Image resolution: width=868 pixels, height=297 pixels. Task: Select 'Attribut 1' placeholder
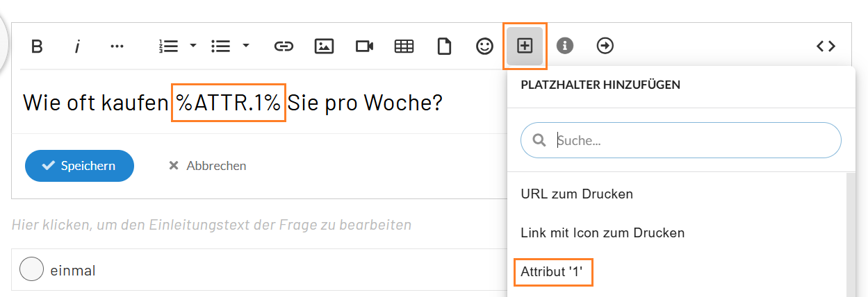[x=553, y=272]
